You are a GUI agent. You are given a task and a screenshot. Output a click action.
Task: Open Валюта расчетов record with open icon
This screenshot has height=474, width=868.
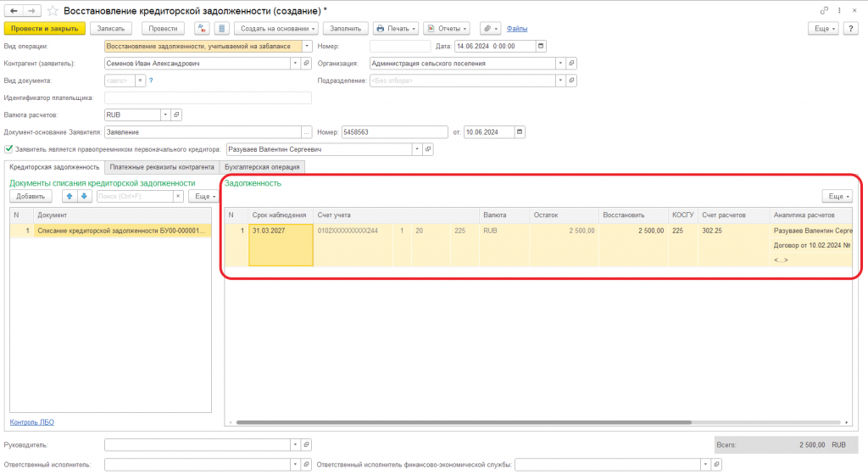click(x=176, y=114)
